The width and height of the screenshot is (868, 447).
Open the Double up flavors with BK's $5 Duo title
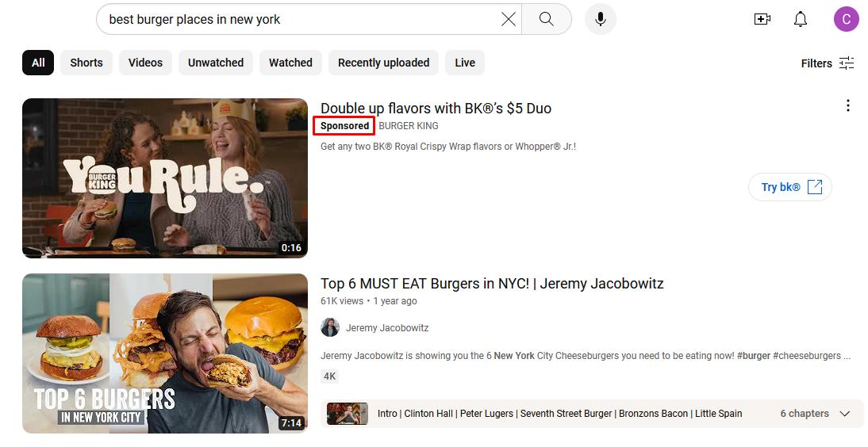tap(436, 109)
